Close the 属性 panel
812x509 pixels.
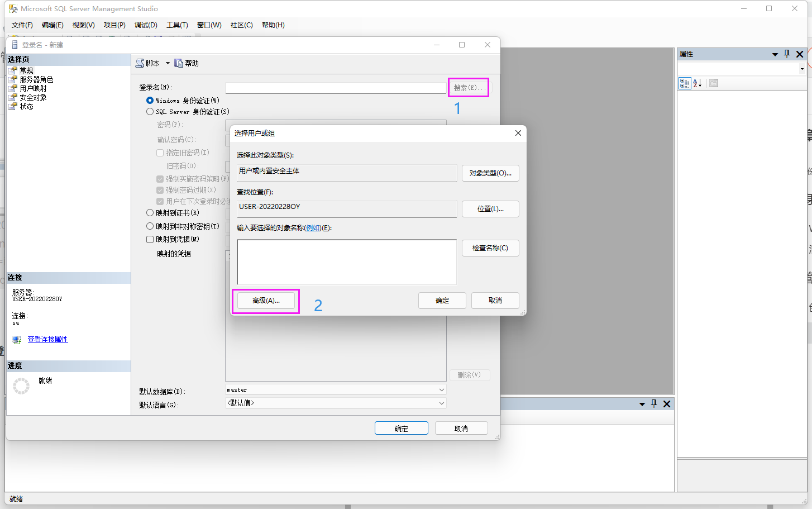coord(800,54)
